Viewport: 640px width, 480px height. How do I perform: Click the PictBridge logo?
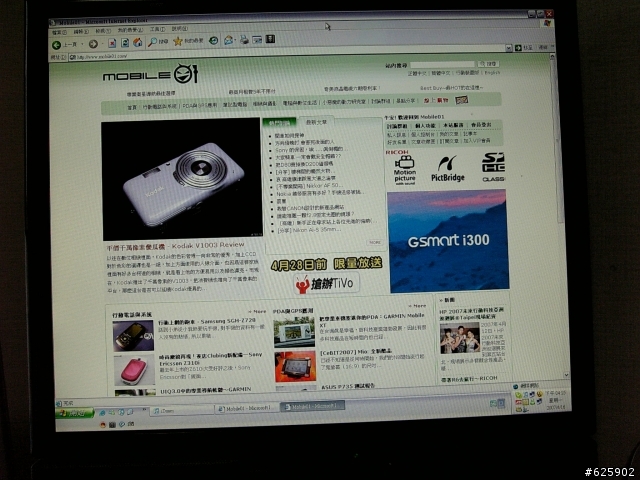448,168
